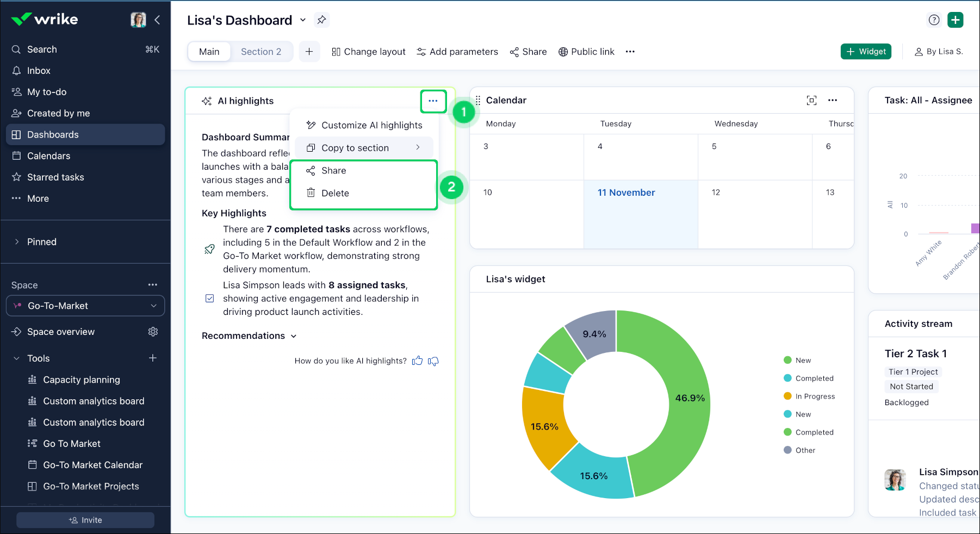Open the help question mark icon
The height and width of the screenshot is (534, 980).
pos(934,20)
